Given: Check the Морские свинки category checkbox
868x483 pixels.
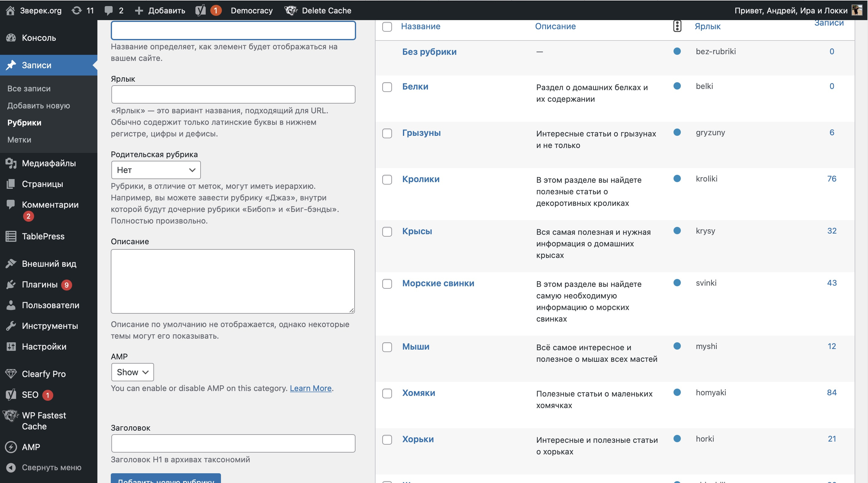Looking at the screenshot, I should (x=387, y=284).
